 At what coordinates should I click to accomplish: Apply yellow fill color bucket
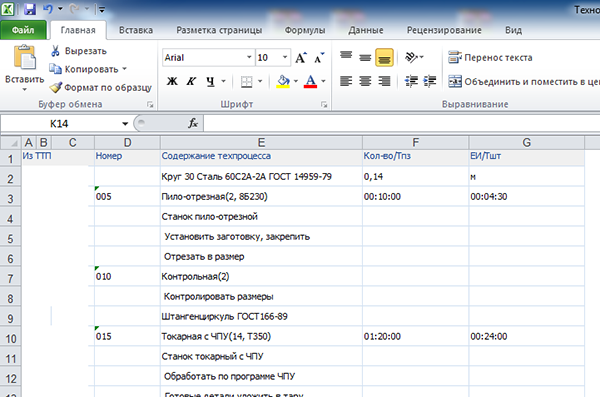[x=283, y=81]
